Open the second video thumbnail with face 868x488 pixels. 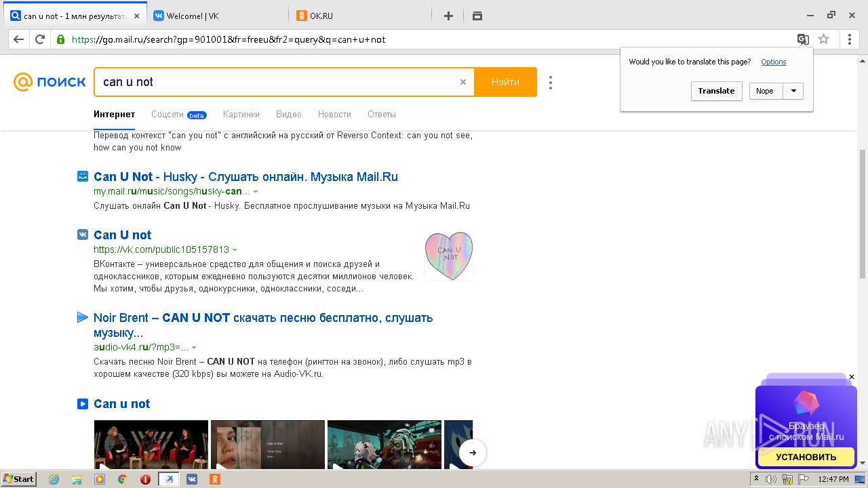tap(268, 444)
